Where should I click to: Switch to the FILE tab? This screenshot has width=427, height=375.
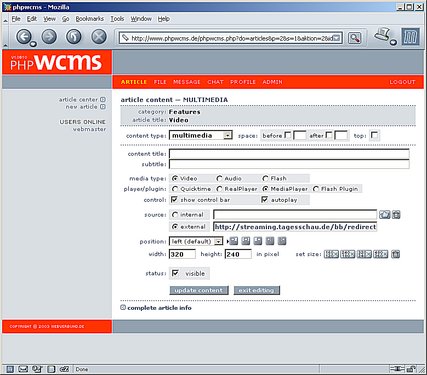point(160,82)
